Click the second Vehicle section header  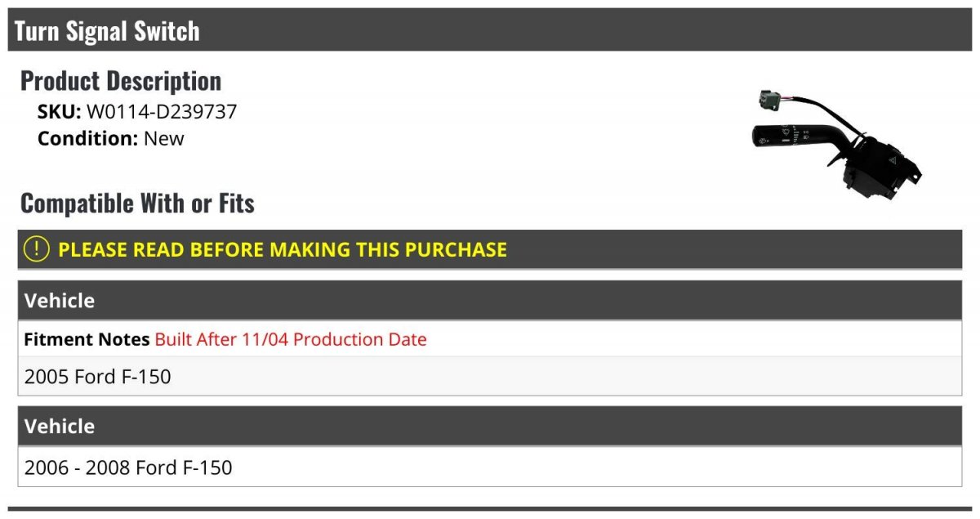[x=490, y=426]
